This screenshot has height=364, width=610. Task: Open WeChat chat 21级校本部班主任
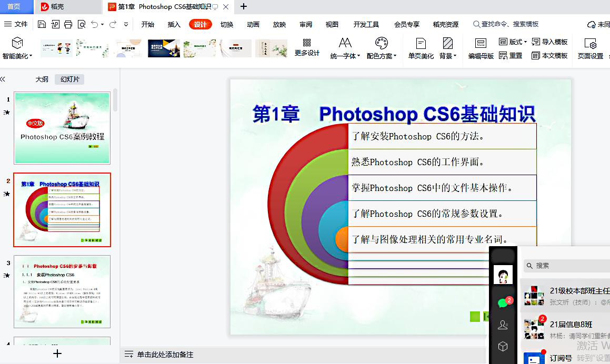tap(565, 296)
